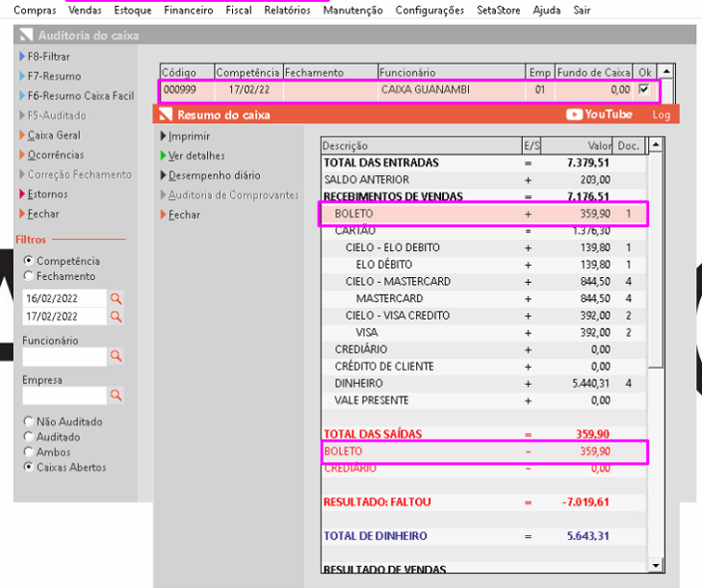The width and height of the screenshot is (702, 588).
Task: Click the Funcionário search icon
Action: click(x=116, y=356)
